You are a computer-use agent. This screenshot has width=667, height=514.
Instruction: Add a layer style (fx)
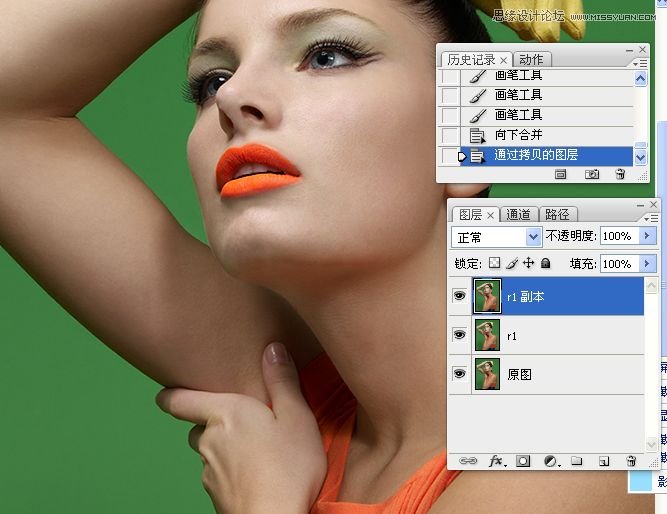pos(496,461)
